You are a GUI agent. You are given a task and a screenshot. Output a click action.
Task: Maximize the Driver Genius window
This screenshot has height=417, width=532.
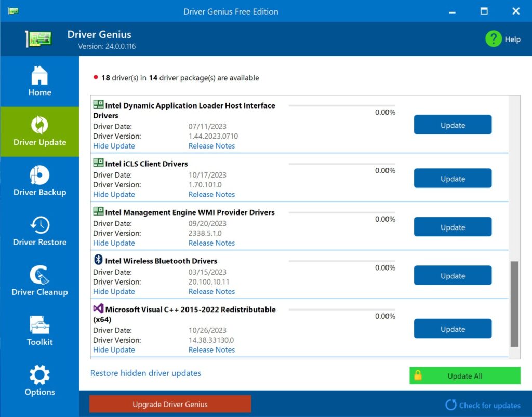(484, 11)
